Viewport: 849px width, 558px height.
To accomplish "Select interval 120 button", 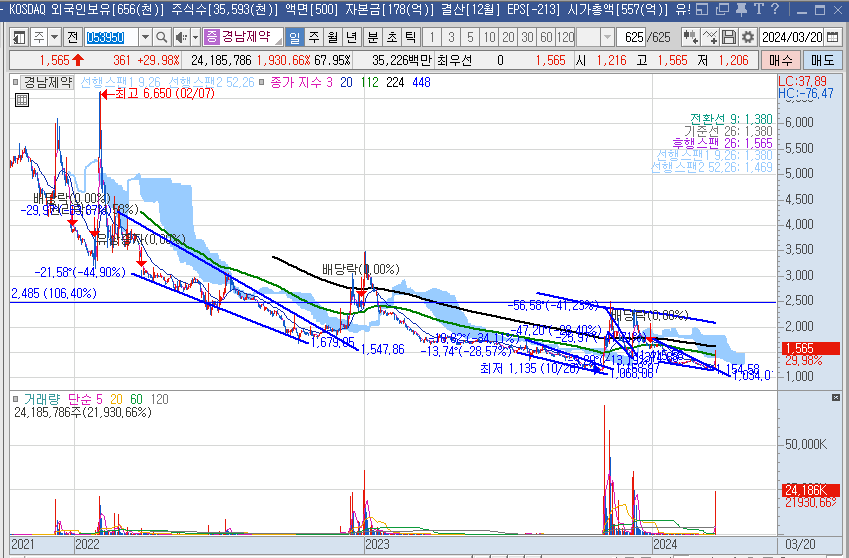I will [x=565, y=37].
